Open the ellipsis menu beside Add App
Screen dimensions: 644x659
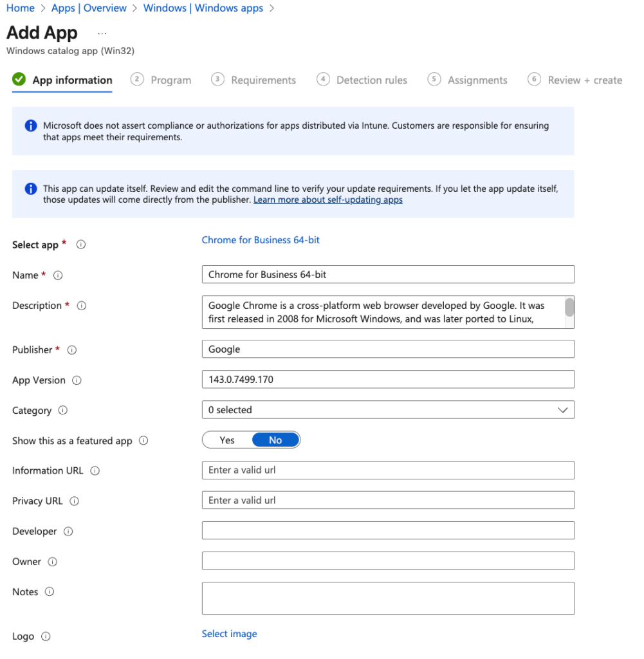click(102, 33)
